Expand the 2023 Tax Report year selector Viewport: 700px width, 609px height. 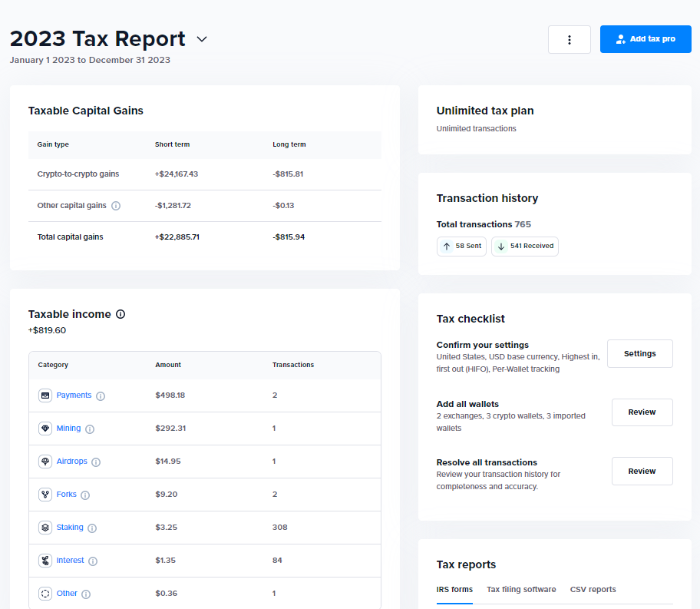click(201, 38)
